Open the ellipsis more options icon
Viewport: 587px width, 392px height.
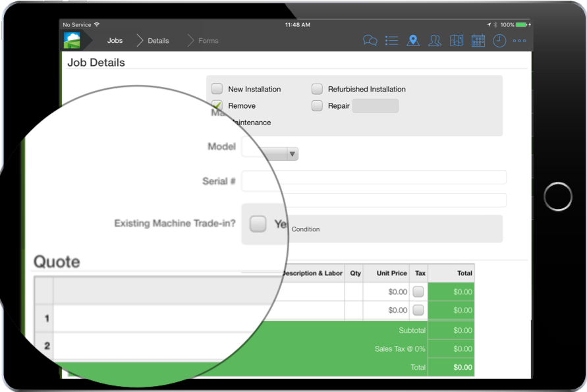coord(519,40)
